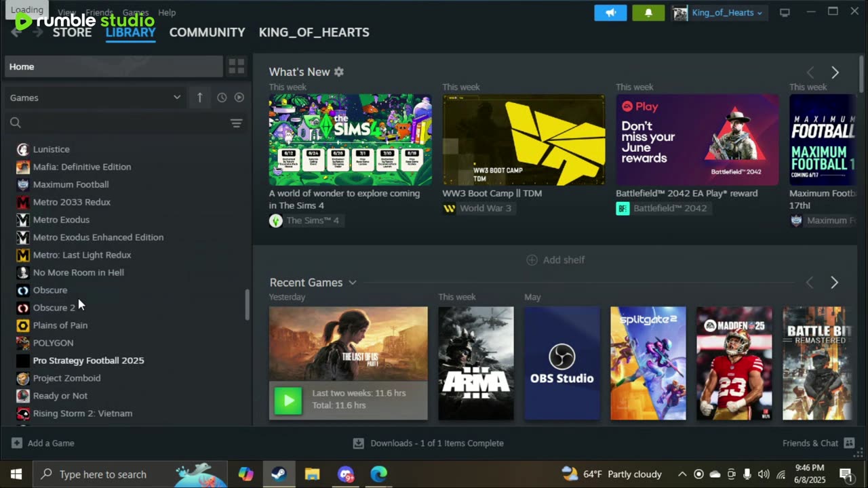Open the Madden 25 thumbnail
Viewport: 868px width, 488px height.
pyautogui.click(x=734, y=363)
